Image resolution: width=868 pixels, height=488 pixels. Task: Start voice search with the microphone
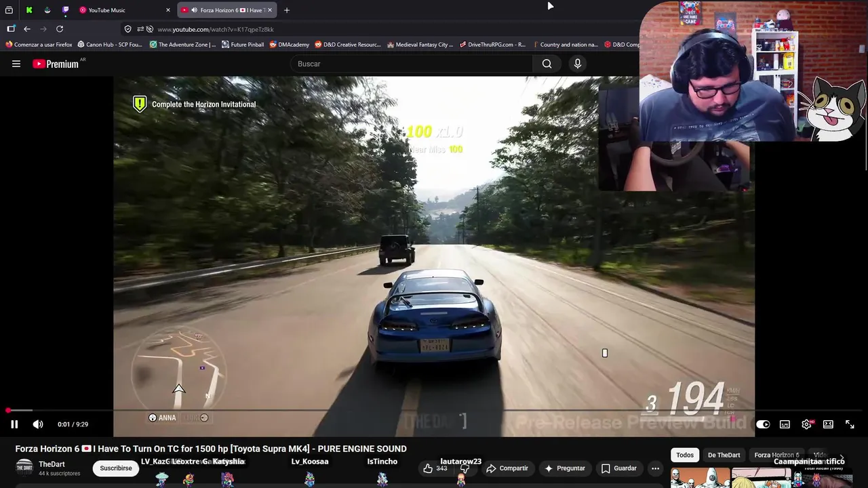pyautogui.click(x=578, y=64)
